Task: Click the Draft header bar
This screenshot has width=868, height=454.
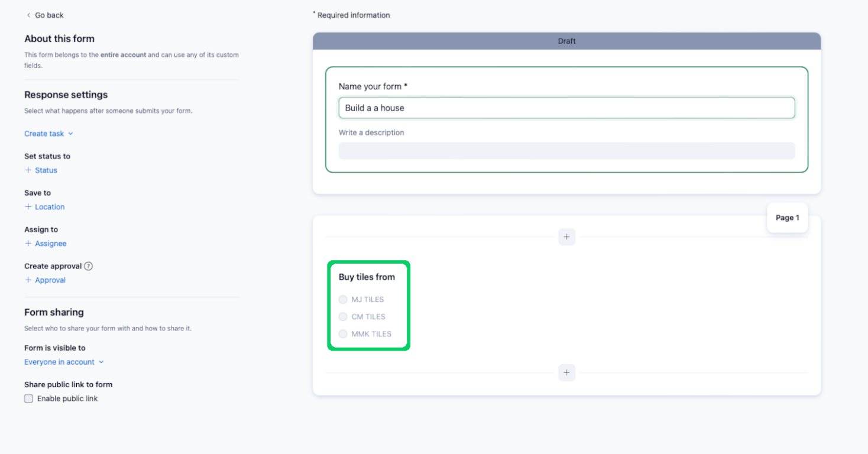Action: 566,41
